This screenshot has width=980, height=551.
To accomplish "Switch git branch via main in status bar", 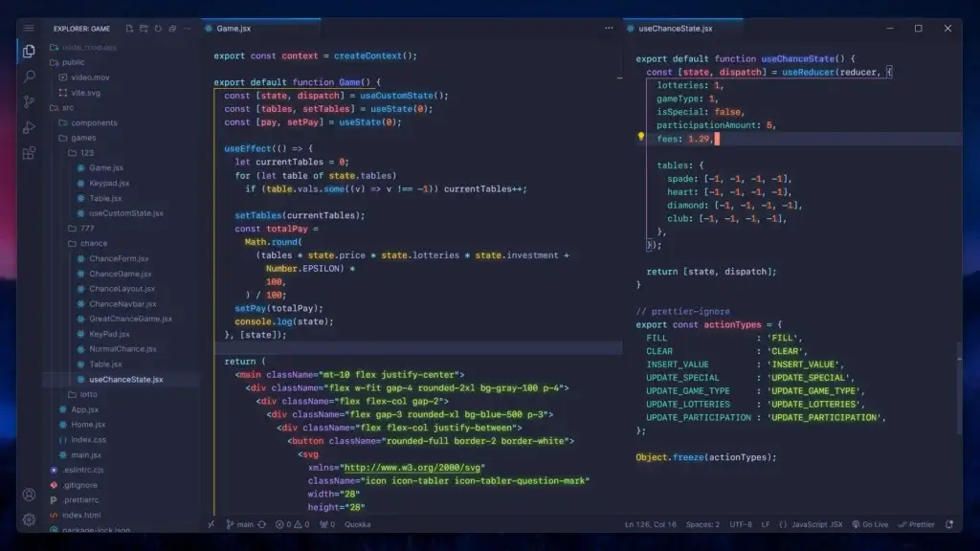I will point(240,525).
